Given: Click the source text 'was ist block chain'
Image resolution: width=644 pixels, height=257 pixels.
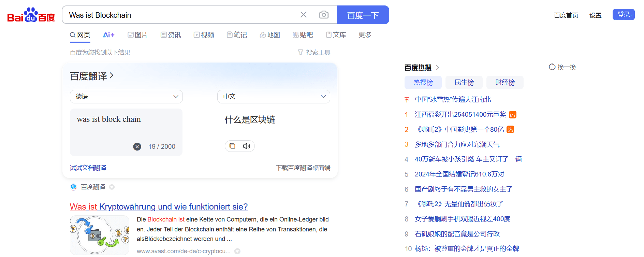Looking at the screenshot, I should 109,119.
